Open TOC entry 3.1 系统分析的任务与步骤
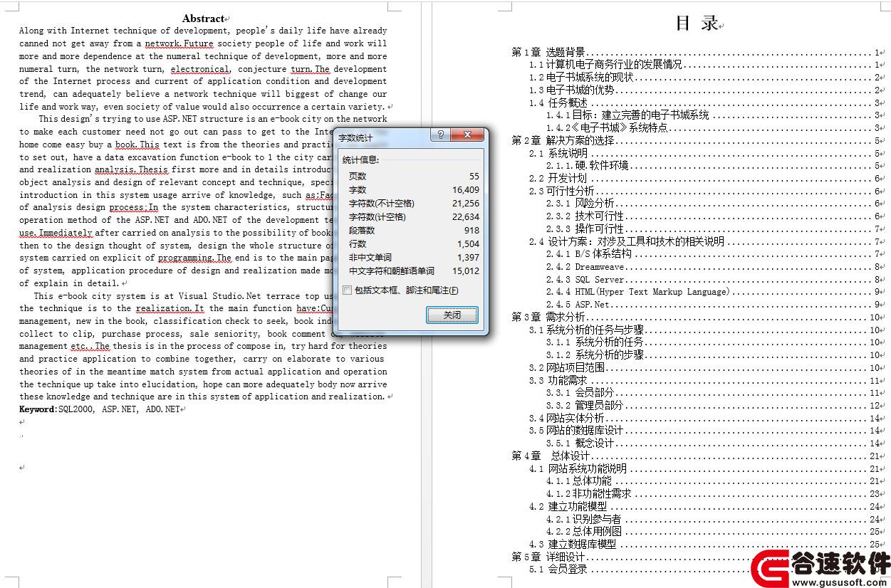 tap(706, 330)
